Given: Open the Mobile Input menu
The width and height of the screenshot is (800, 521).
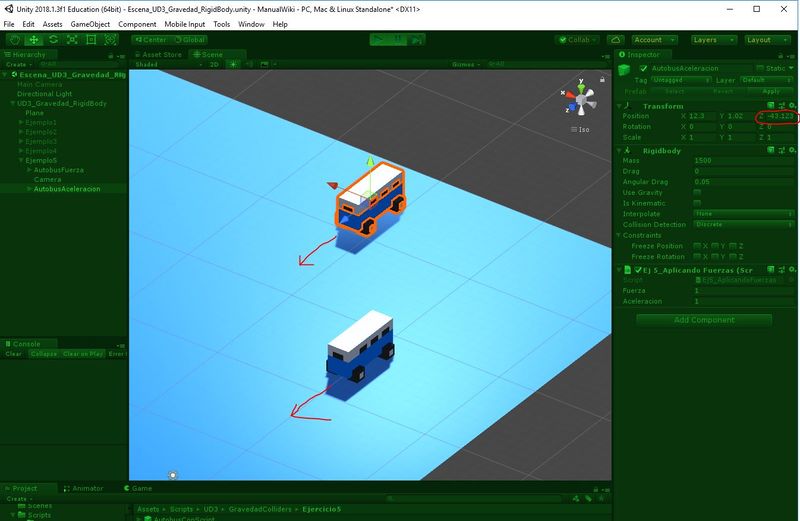Looking at the screenshot, I should click(x=184, y=24).
